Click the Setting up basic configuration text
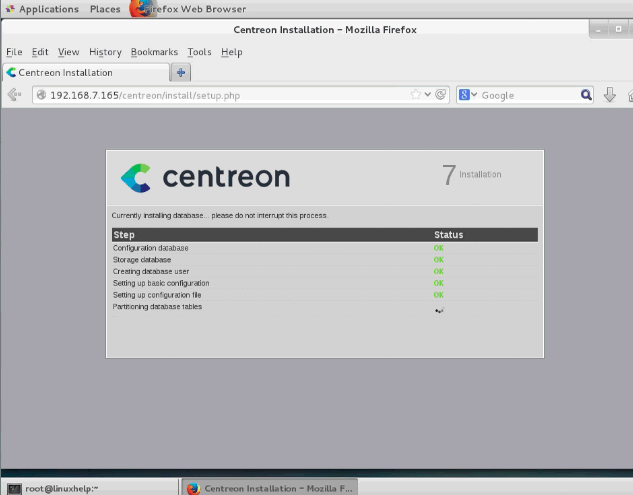 click(x=161, y=283)
